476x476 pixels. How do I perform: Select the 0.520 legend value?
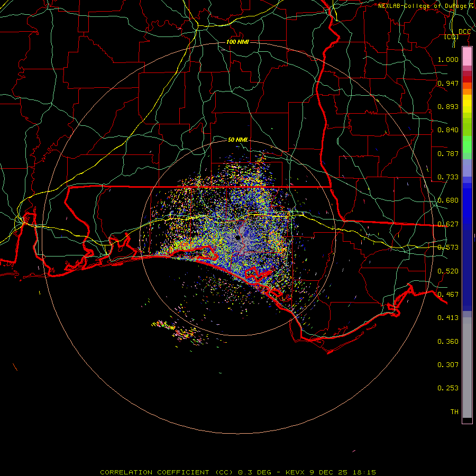448,271
